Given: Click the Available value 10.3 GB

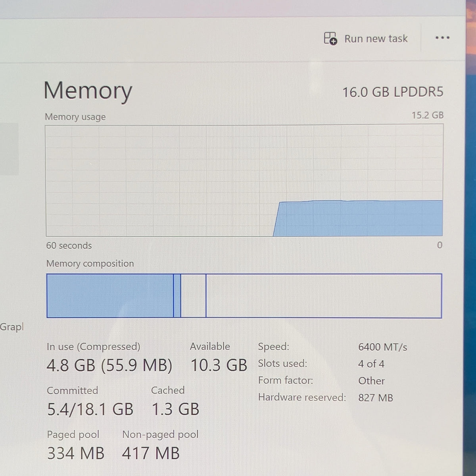Looking at the screenshot, I should tap(219, 365).
